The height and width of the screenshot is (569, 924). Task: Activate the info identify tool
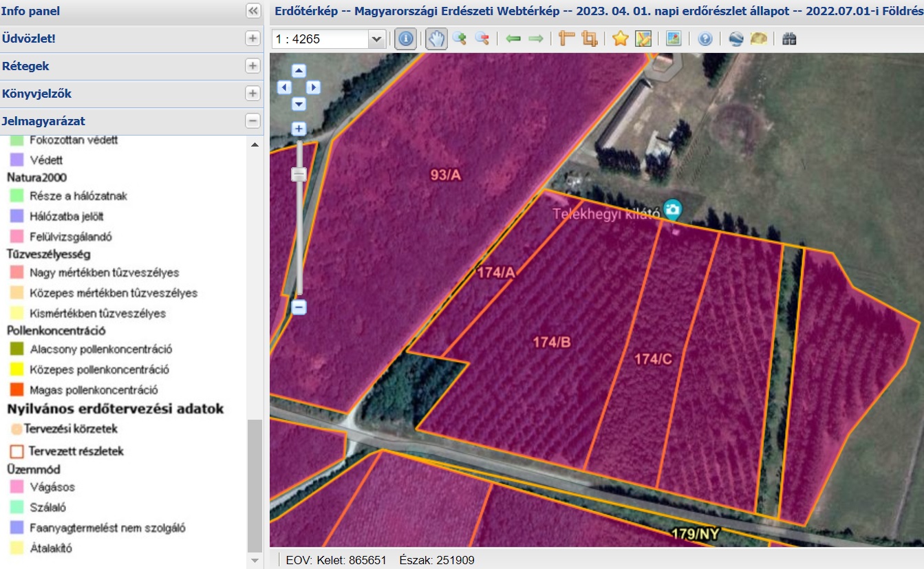pos(406,39)
